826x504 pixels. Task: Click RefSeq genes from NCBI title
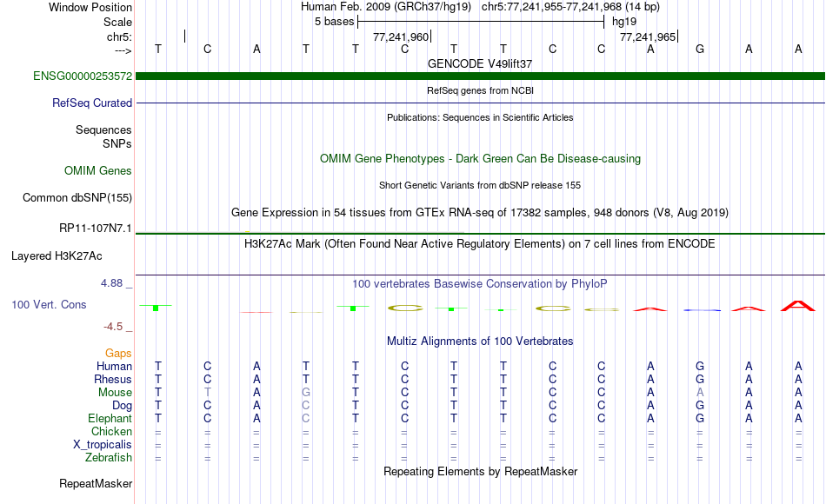480,90
